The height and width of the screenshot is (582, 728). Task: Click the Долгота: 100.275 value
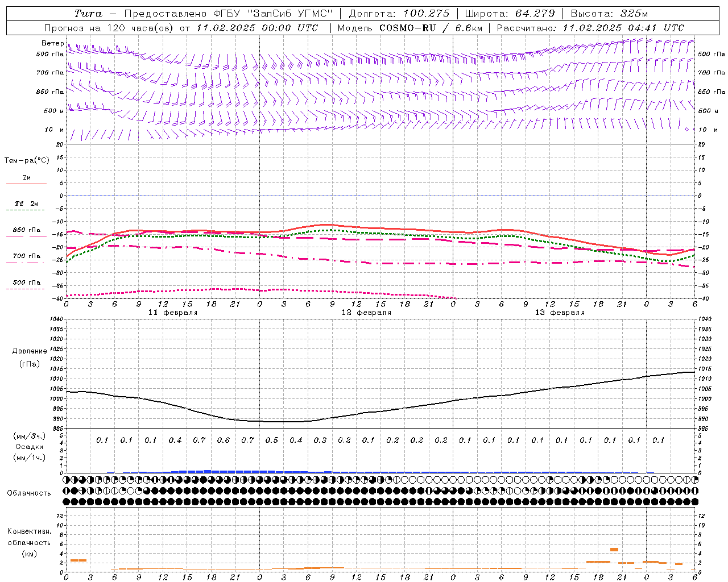tap(399, 14)
